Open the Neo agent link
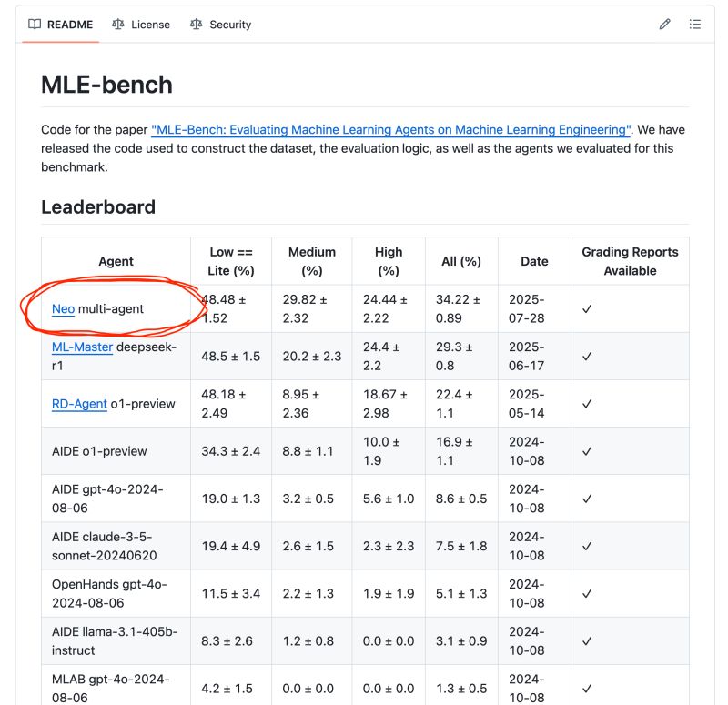The height and width of the screenshot is (705, 728). (x=63, y=309)
